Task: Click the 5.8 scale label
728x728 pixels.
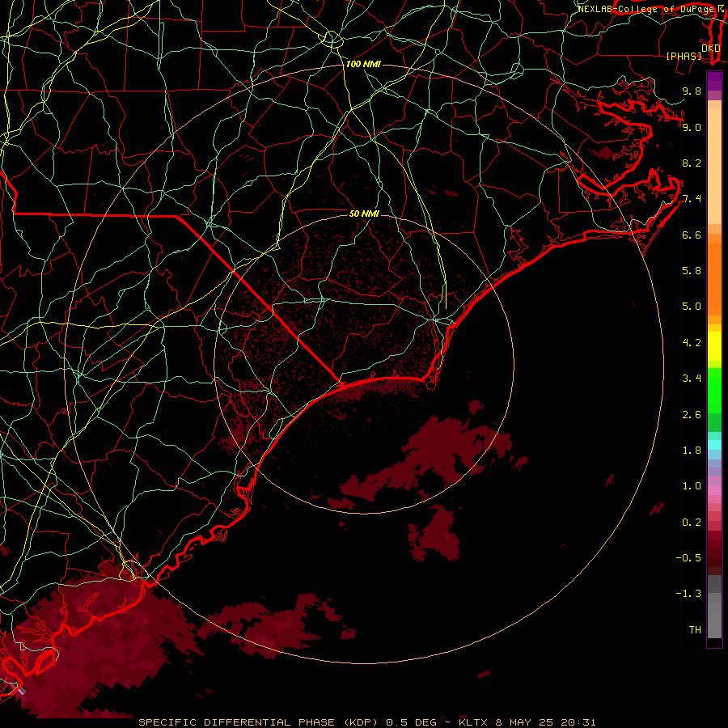Action: (692, 271)
